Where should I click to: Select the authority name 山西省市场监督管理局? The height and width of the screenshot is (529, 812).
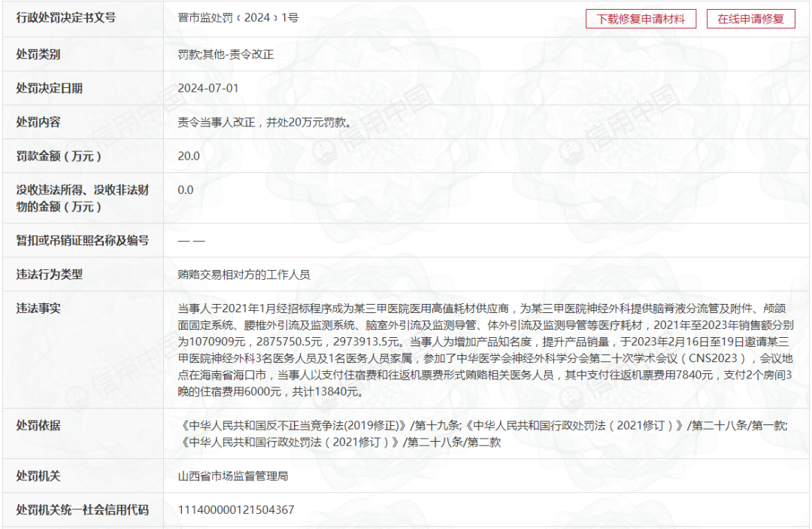pos(233,476)
